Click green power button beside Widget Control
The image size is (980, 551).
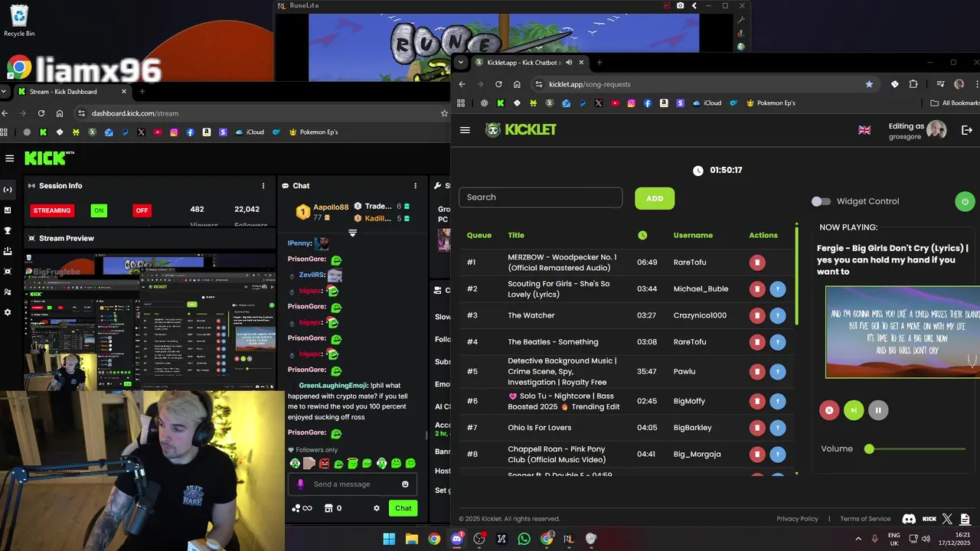965,201
